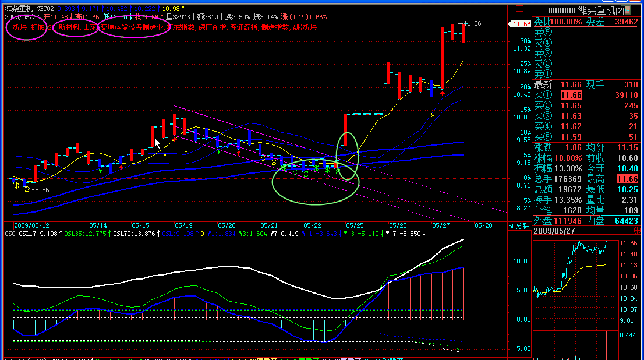644x360 pixels.
Task: Click the 今开 value 10.40
Action: pos(628,168)
